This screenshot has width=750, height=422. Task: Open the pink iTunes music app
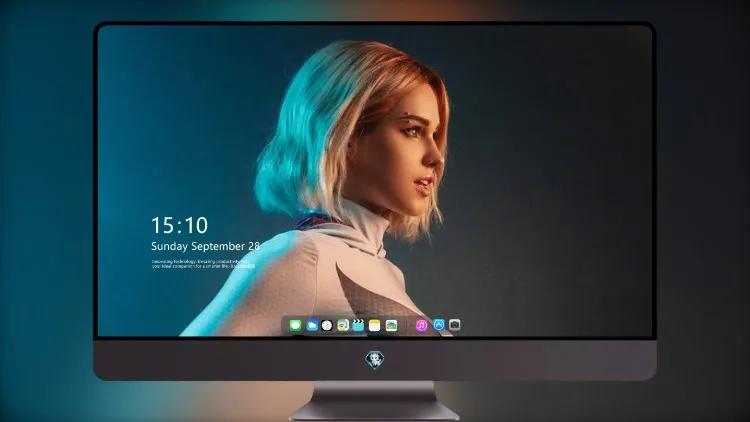[421, 325]
